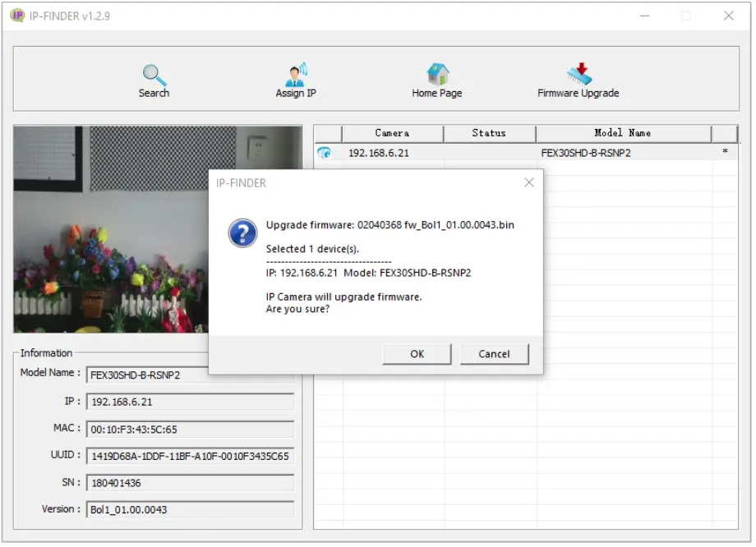Cancel the firmware upgrade

[x=494, y=354]
